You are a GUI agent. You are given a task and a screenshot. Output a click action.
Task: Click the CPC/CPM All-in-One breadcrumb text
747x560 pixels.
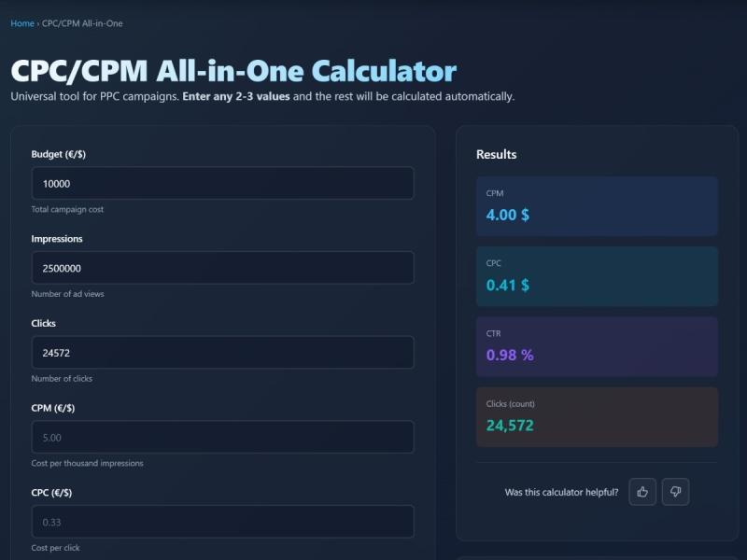pos(82,23)
